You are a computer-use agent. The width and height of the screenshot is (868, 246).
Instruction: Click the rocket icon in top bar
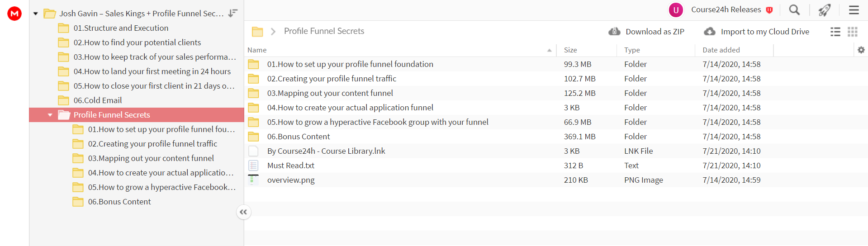[x=825, y=10]
